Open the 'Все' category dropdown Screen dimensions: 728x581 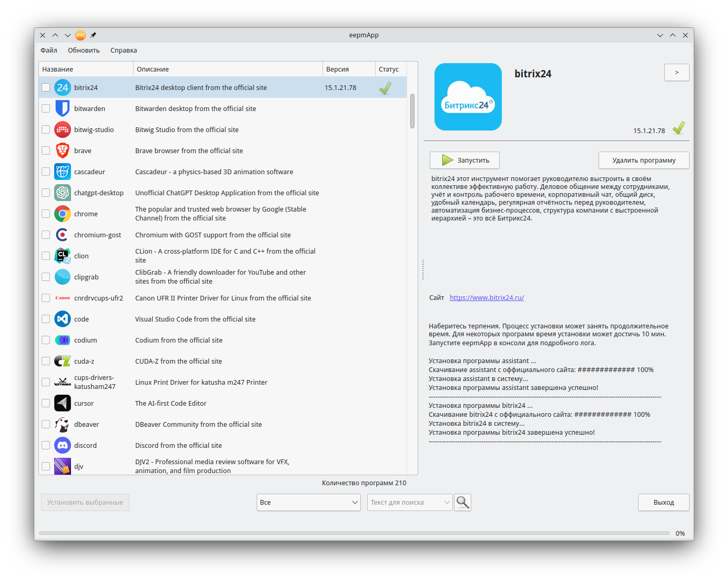point(309,502)
